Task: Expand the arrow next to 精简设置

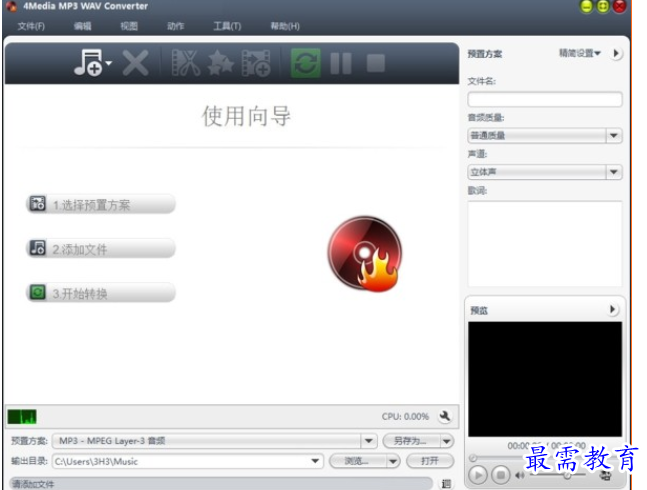Action: click(616, 53)
